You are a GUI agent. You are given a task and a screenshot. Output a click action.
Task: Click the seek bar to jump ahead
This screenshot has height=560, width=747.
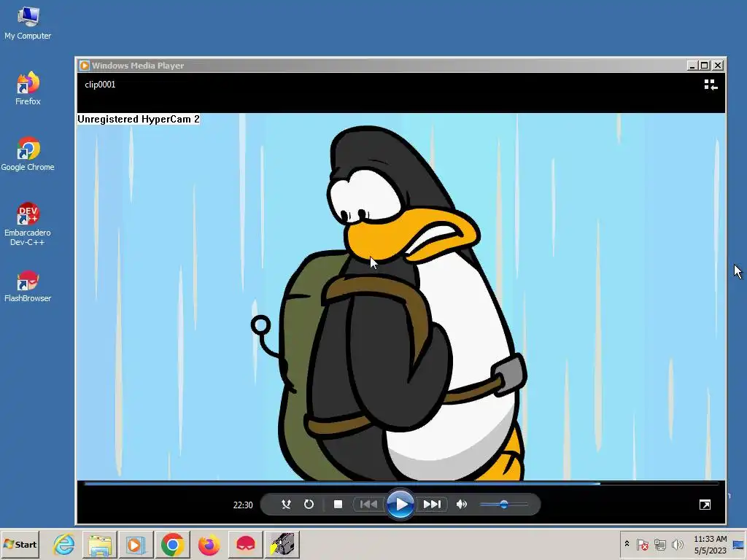401,483
